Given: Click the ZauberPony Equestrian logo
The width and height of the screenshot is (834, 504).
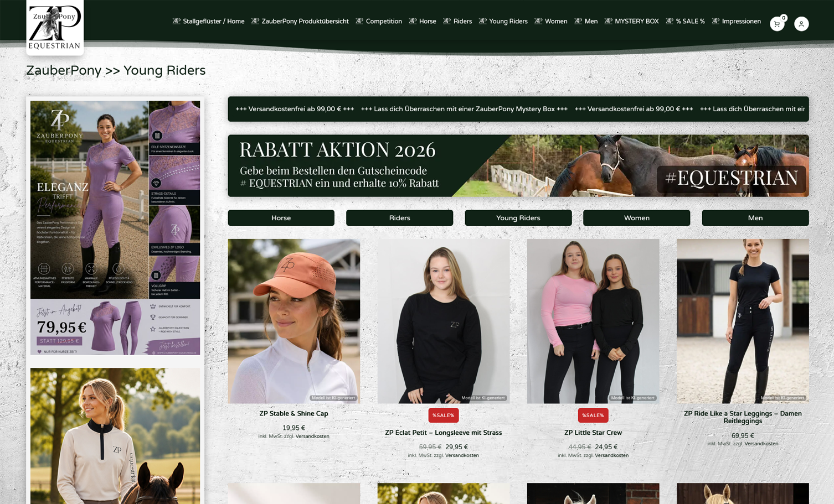Looking at the screenshot, I should point(55,27).
